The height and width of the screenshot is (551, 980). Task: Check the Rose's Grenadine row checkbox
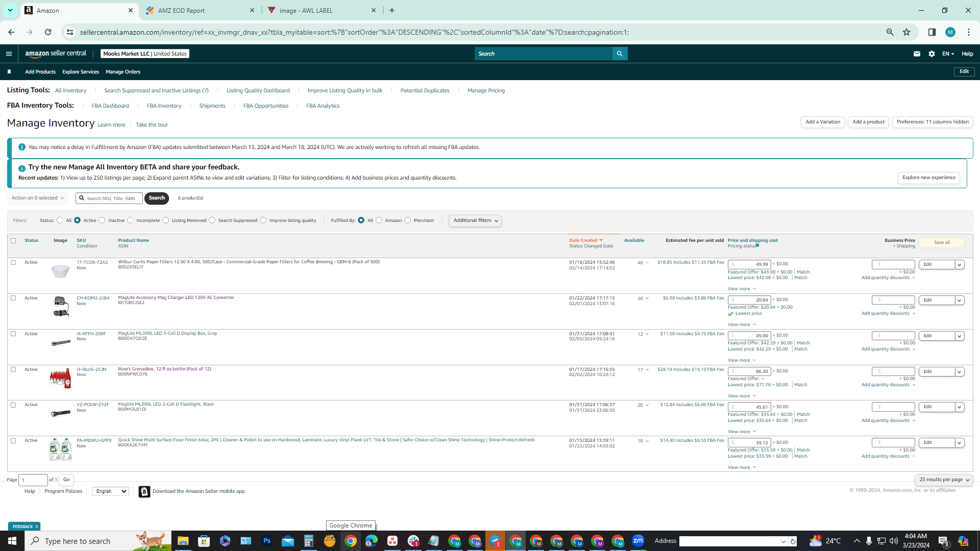pos(13,369)
